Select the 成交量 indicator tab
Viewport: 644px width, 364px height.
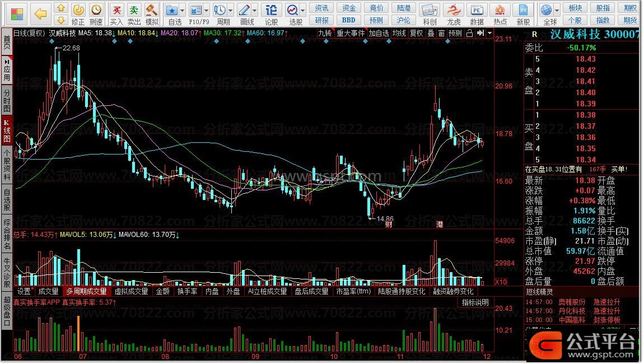[x=49, y=291]
